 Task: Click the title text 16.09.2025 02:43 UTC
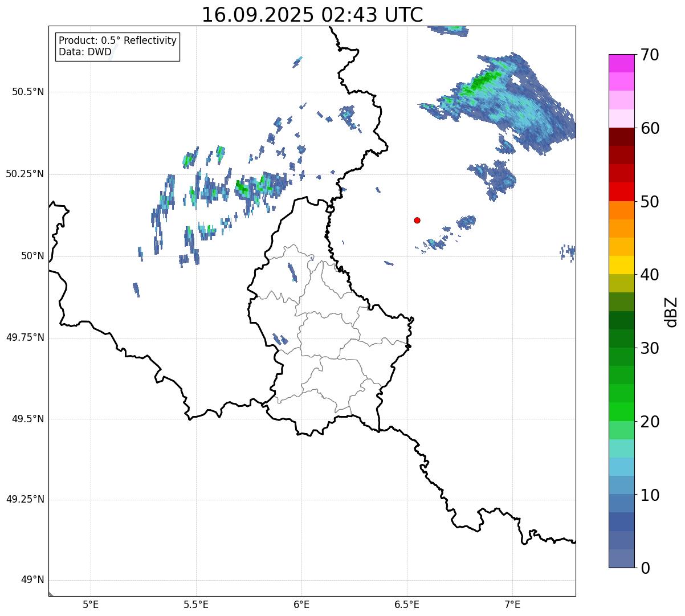[312, 15]
